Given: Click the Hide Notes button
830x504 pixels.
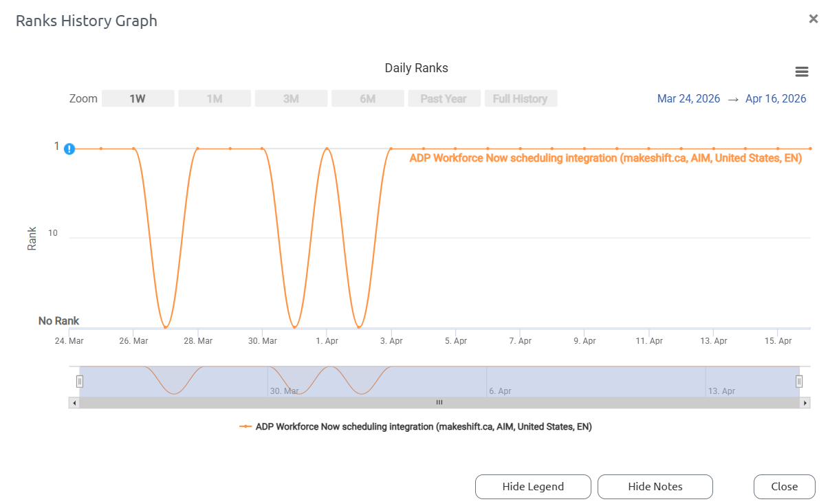Looking at the screenshot, I should click(x=655, y=486).
